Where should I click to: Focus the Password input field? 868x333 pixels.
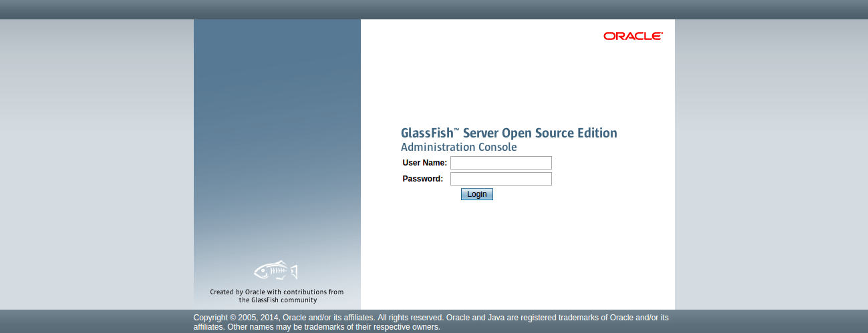click(x=501, y=179)
